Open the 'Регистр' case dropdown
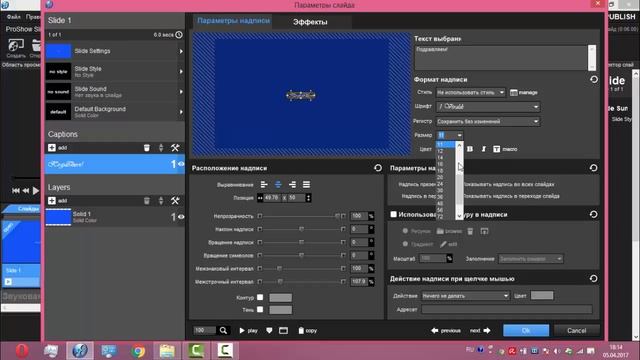Image resolution: width=640 pixels, height=360 pixels. click(x=488, y=121)
